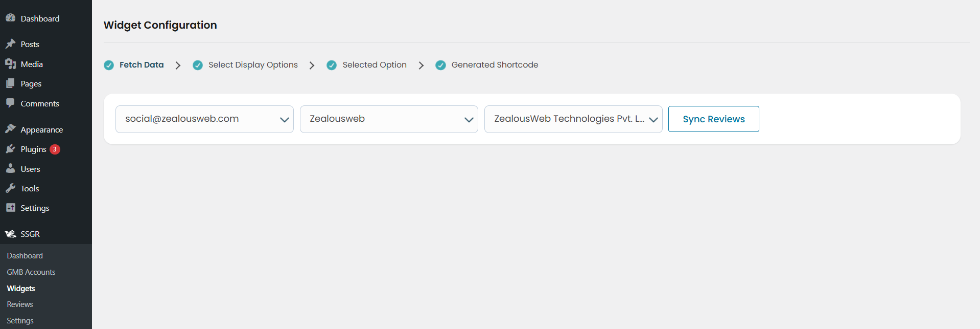The width and height of the screenshot is (980, 329).
Task: Go to the Fetch Data step
Action: [x=141, y=65]
